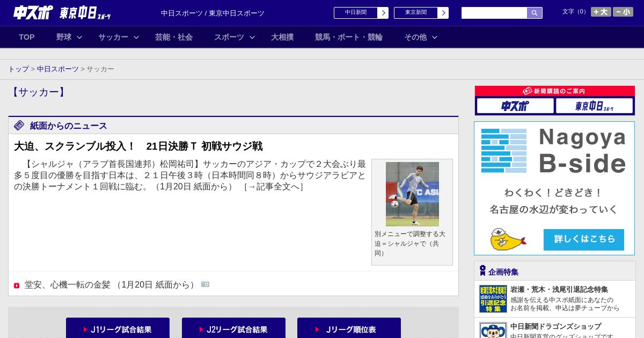Open Jリーグ順位表 button
This screenshot has width=644, height=338.
point(349,329)
